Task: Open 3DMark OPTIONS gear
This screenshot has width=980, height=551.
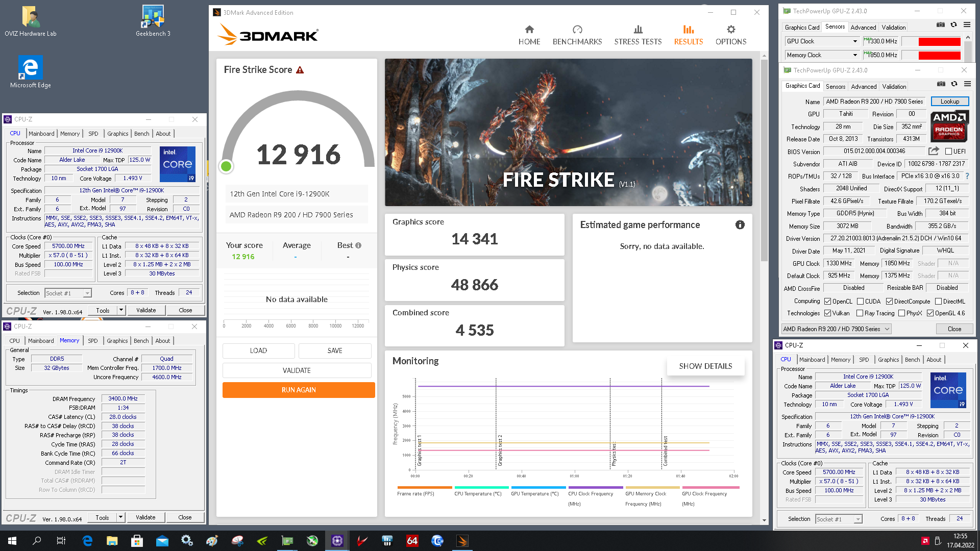Action: tap(731, 35)
